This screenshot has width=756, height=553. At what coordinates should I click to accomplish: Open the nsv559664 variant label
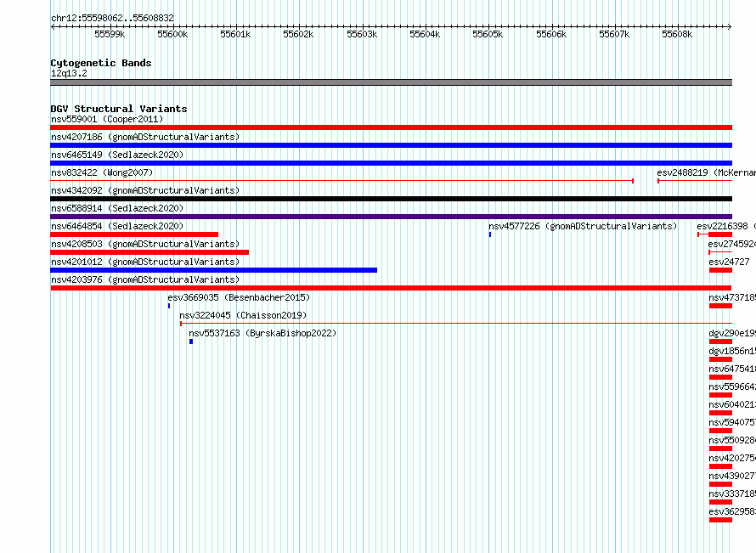pyautogui.click(x=732, y=387)
